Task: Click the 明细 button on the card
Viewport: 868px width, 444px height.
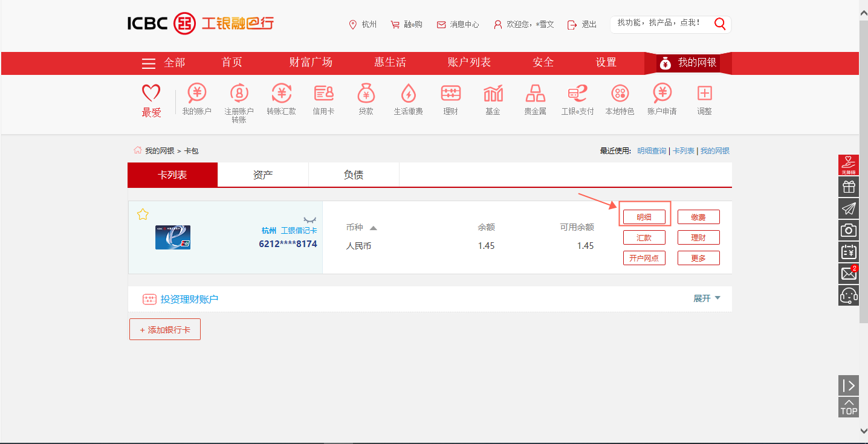Action: (644, 216)
